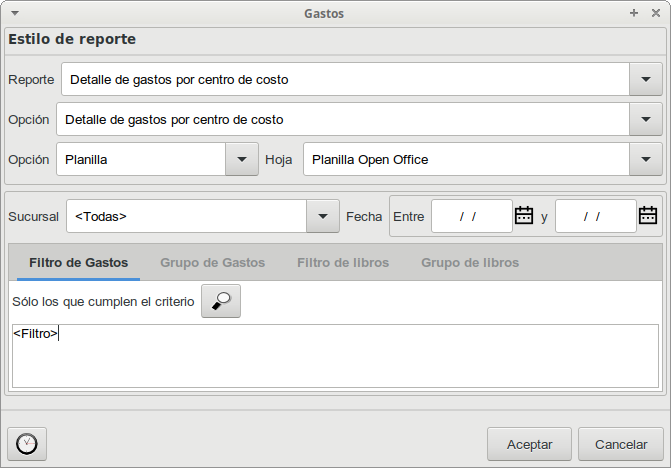Viewport: 671px width, 468px height.
Task: Switch to Grupo de Gastos tab
Action: [213, 263]
